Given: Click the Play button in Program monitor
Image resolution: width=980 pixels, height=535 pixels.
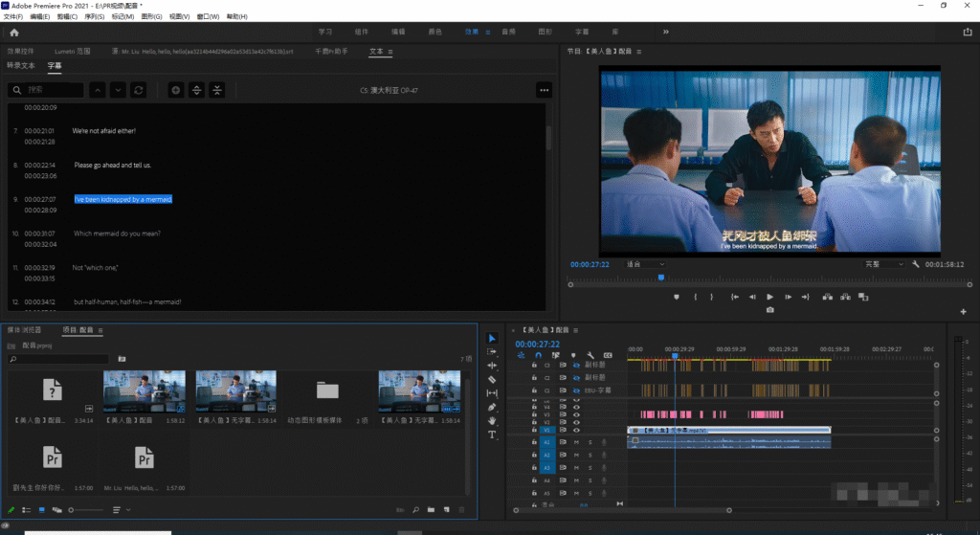Looking at the screenshot, I should click(x=770, y=297).
